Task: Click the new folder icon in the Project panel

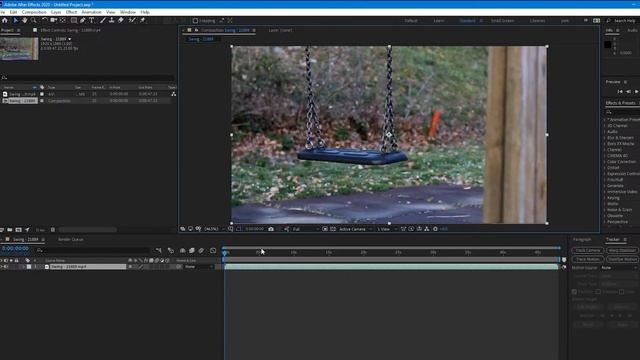Action: tap(10, 230)
